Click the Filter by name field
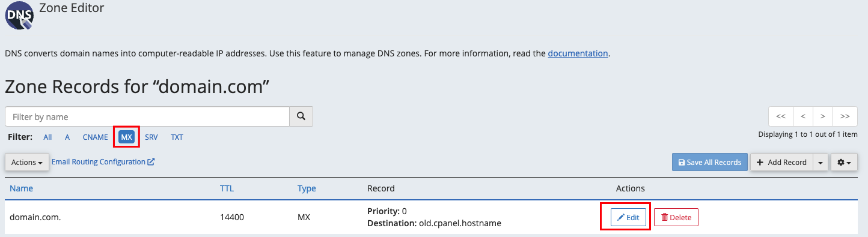The width and height of the screenshot is (868, 237). (x=147, y=116)
